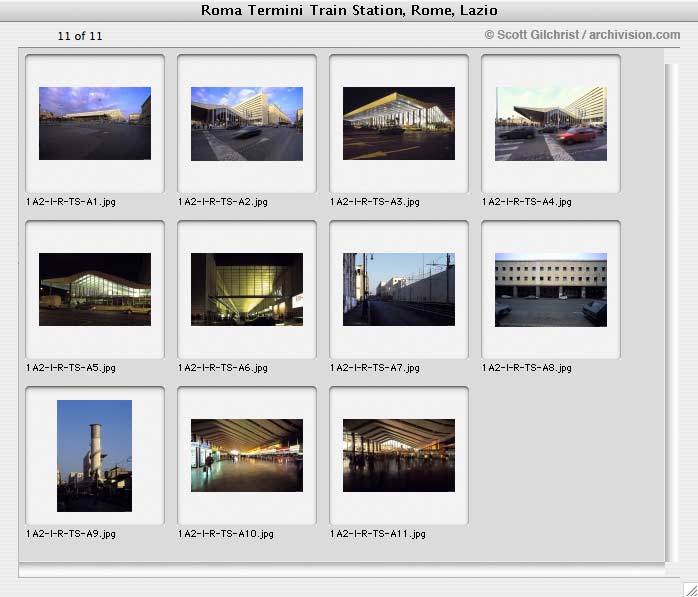The image size is (698, 597).
Task: Click file name 1A2-I-R-TS-A3.jpg
Action: point(375,202)
